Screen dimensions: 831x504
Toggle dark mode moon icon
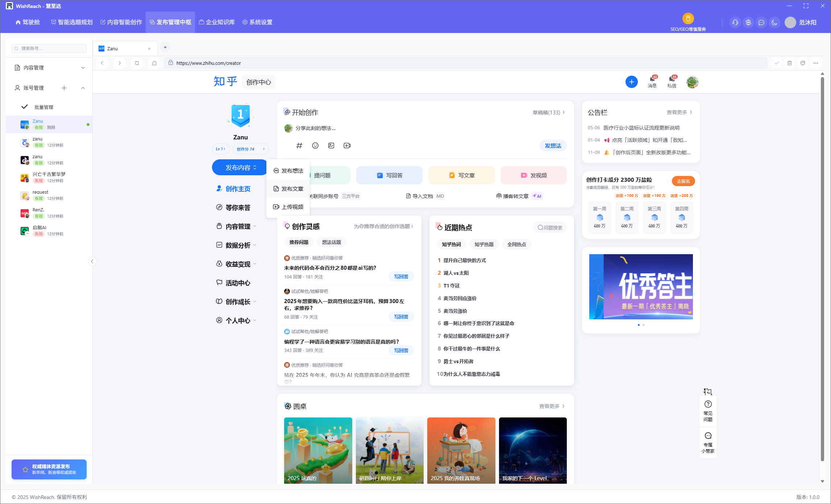tap(774, 22)
